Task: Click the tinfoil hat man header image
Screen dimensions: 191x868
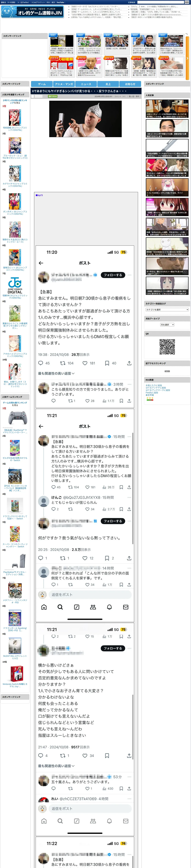Action: [x=85, y=119]
